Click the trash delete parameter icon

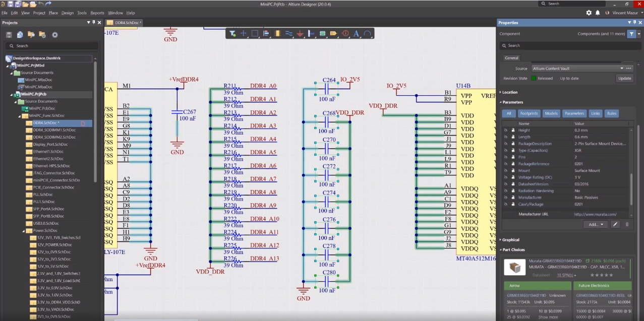[x=627, y=224]
